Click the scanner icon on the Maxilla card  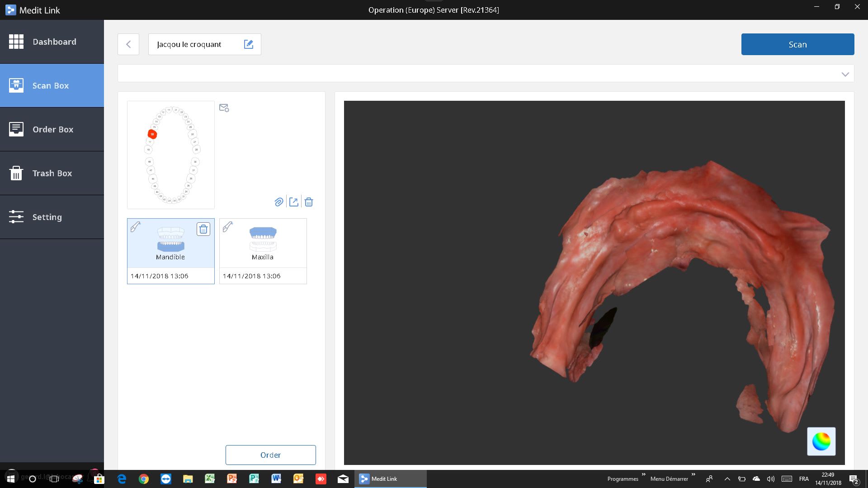pyautogui.click(x=228, y=226)
